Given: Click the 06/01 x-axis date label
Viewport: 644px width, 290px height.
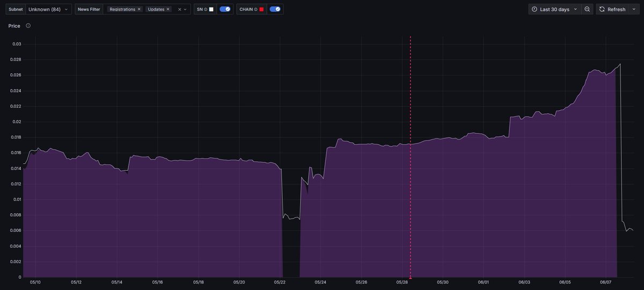Looking at the screenshot, I should 484,282.
